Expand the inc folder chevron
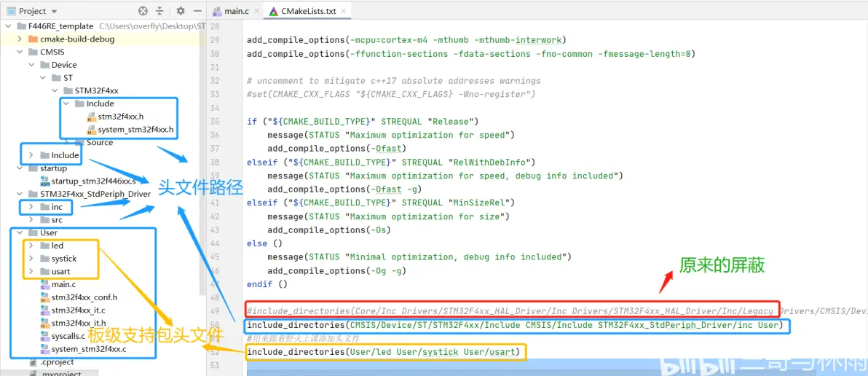Viewport: 868px width, 376px height. tap(31, 207)
